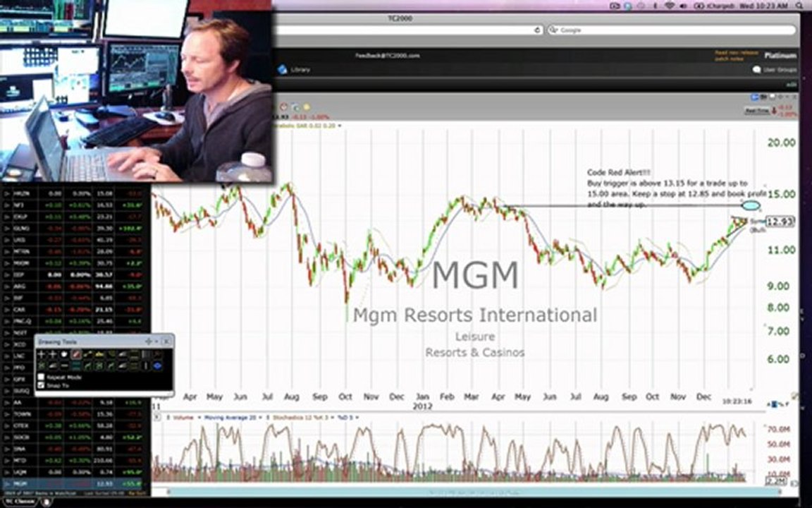Click the red X icon in Drawing Tools
Screen dimensions: 812x508
pyautogui.click(x=157, y=355)
